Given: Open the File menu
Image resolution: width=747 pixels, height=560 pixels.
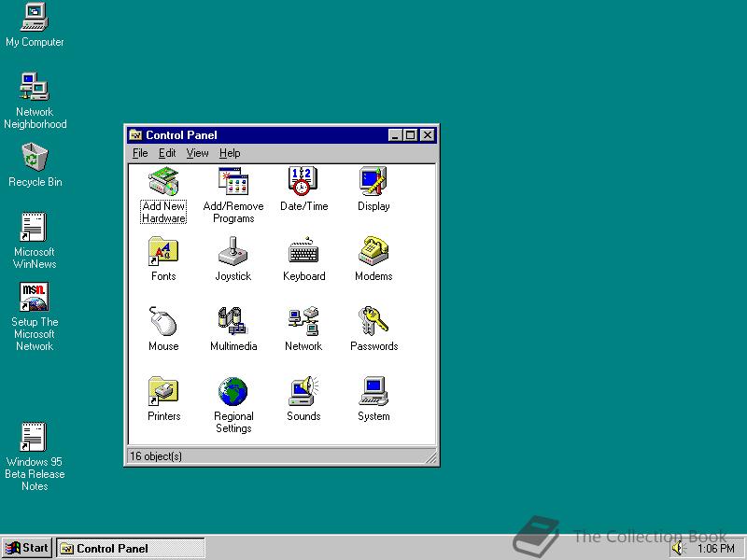Looking at the screenshot, I should 140,153.
